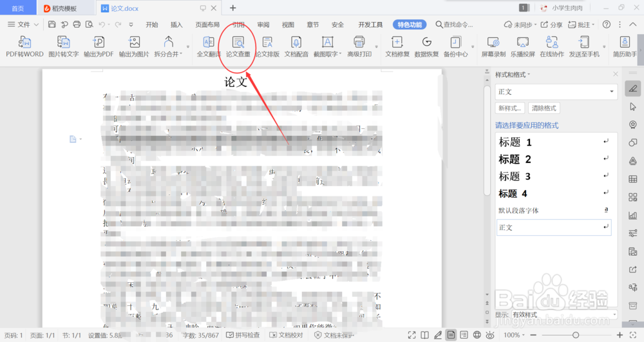Start 文档修复 document repair
Viewport: 644px width, 342px height.
pyautogui.click(x=397, y=47)
